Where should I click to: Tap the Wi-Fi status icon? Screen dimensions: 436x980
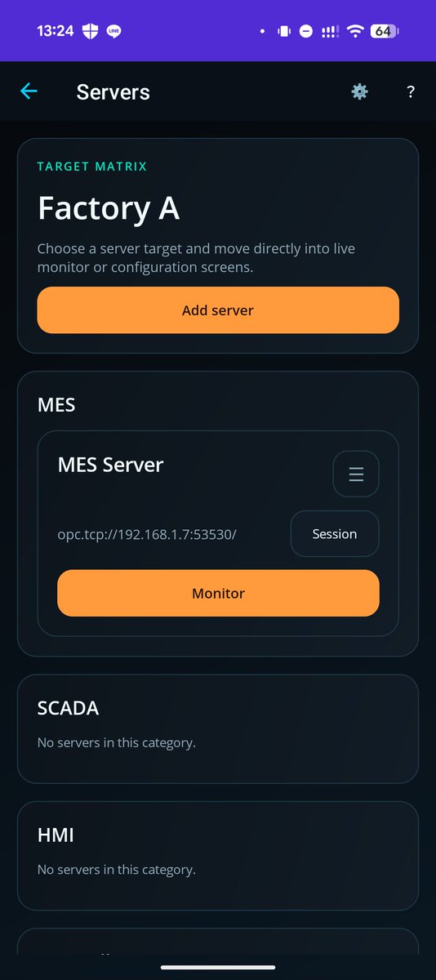tap(354, 31)
